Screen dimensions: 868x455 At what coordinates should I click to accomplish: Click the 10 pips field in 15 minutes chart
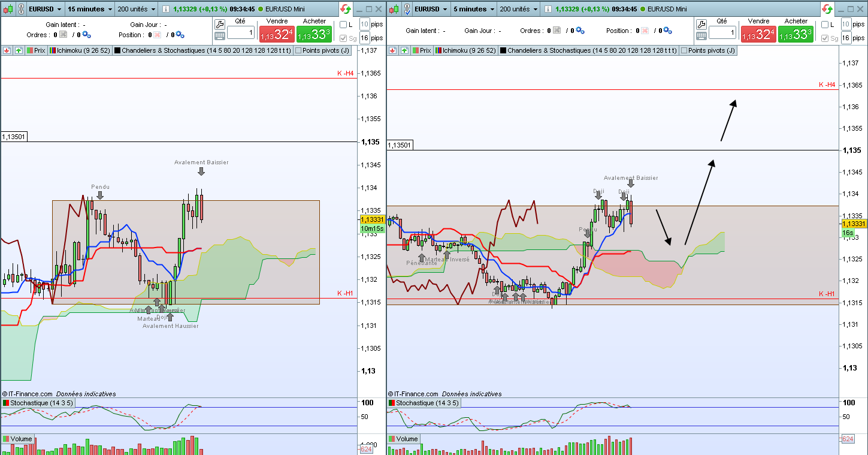point(364,24)
